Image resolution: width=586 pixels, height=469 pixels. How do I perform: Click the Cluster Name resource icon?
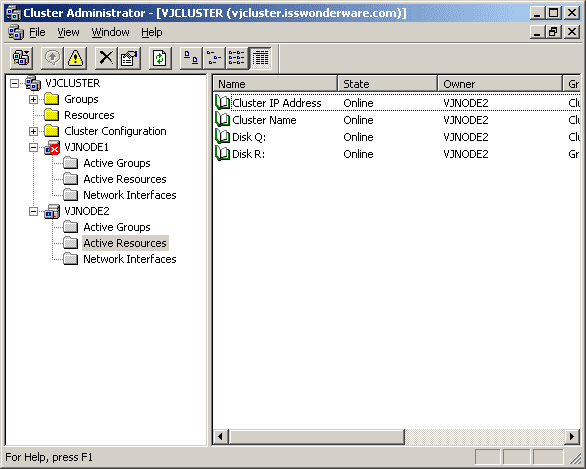pyautogui.click(x=222, y=120)
